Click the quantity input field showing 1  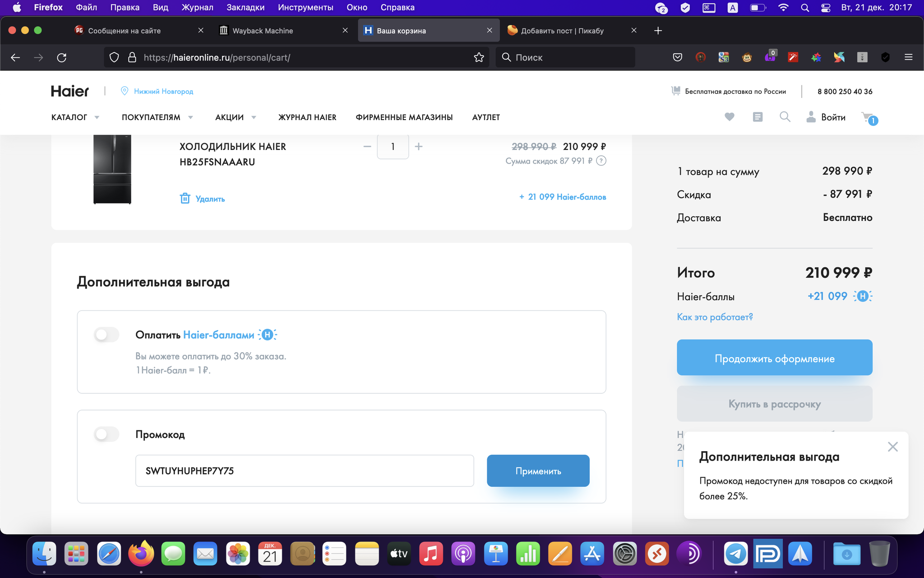(x=393, y=146)
